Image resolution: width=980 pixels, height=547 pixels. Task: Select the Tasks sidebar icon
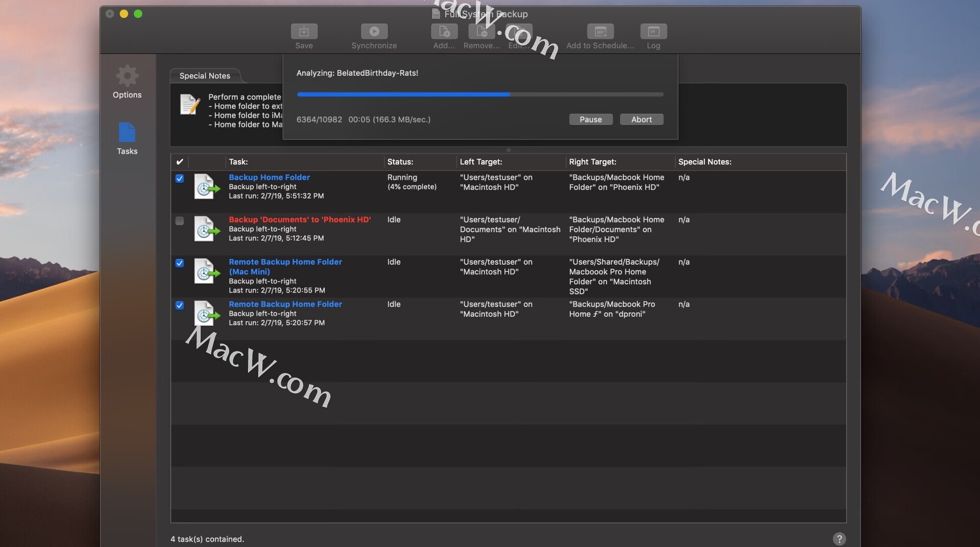click(x=127, y=133)
